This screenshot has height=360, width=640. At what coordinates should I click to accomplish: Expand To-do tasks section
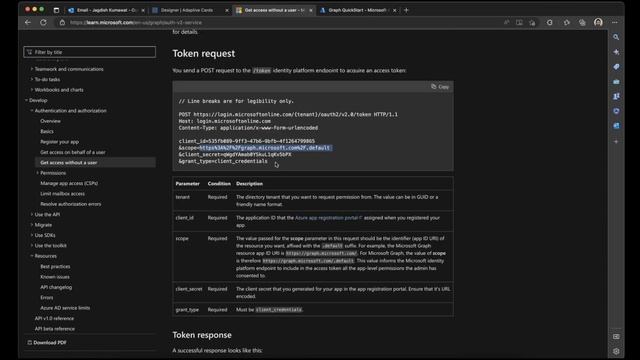click(x=32, y=79)
